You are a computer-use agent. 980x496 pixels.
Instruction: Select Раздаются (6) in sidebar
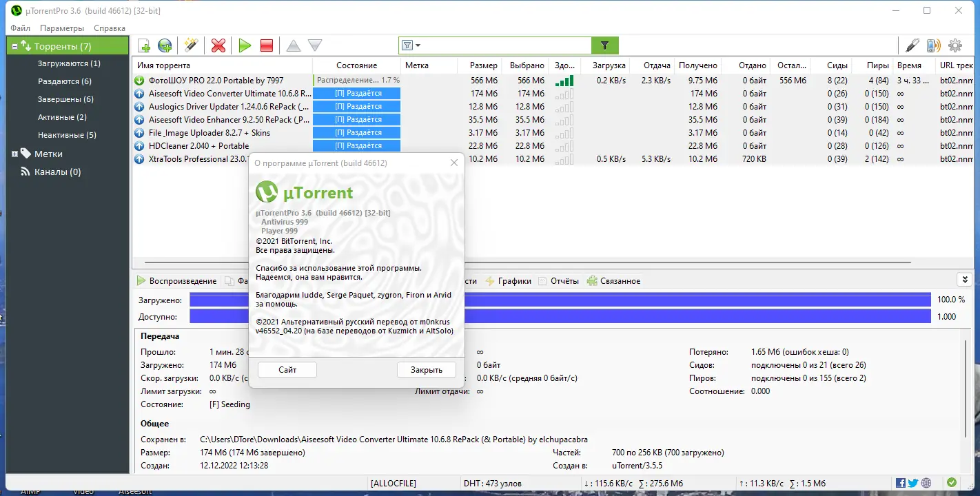pyautogui.click(x=65, y=81)
